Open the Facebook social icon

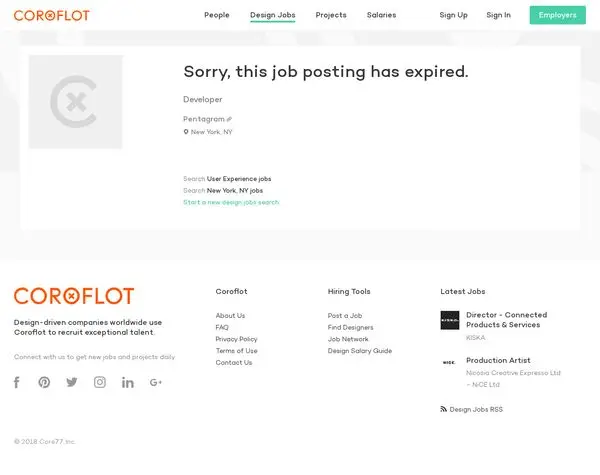pos(17,382)
